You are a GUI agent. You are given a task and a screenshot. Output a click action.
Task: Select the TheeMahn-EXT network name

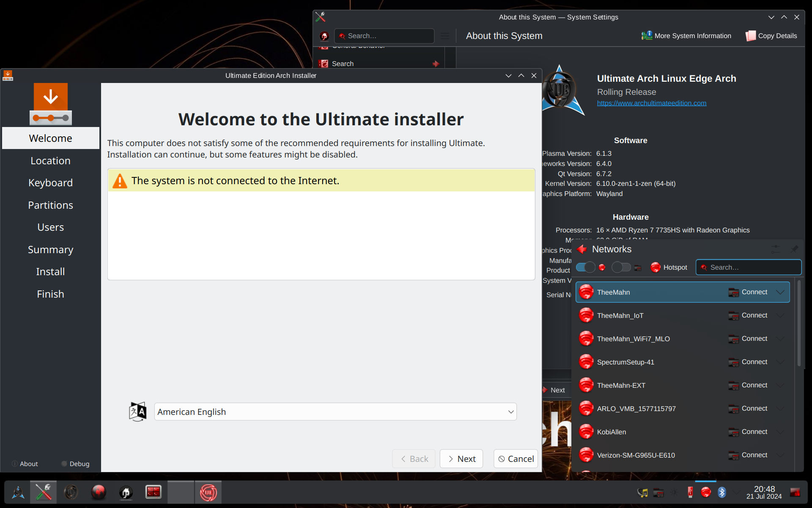pos(621,385)
